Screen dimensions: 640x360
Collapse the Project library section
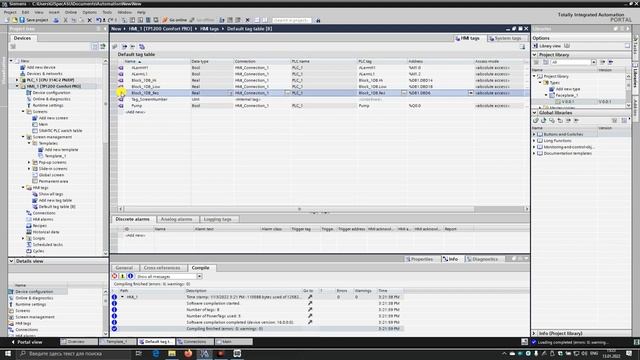535,55
